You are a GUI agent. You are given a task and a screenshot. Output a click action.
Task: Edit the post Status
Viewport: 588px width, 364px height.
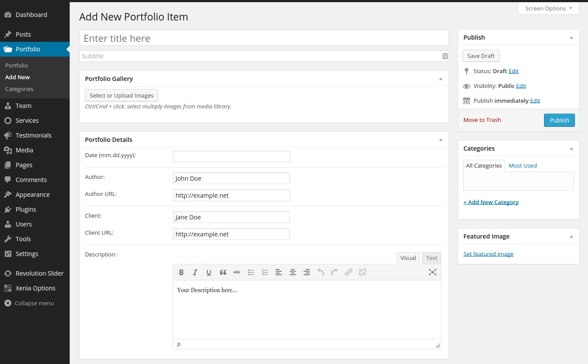(514, 71)
